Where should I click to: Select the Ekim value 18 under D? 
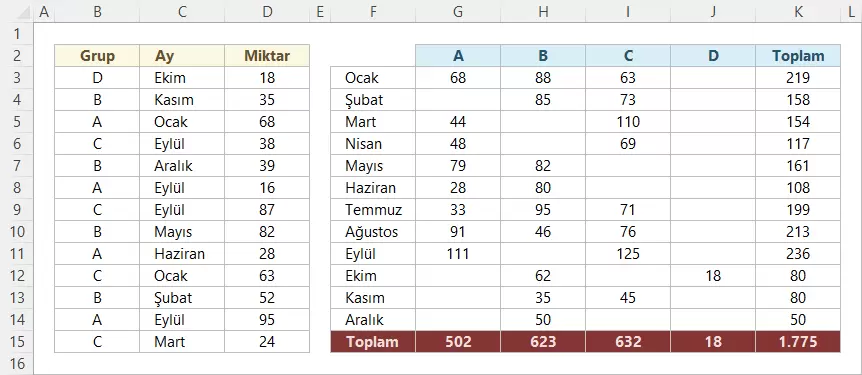coord(713,275)
